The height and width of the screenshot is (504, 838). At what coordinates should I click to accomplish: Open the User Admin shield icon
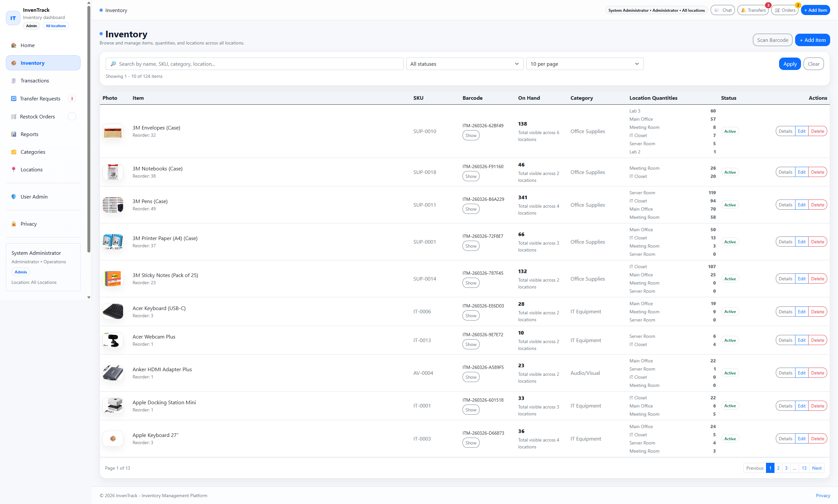[x=14, y=197]
